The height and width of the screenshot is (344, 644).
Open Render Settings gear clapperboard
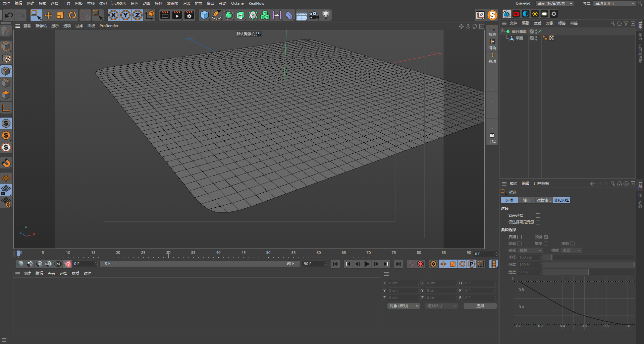click(189, 15)
